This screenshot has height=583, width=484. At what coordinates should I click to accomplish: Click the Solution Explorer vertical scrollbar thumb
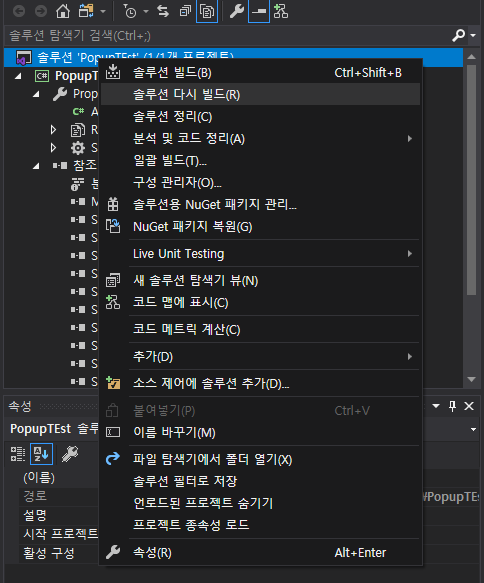coord(471,180)
